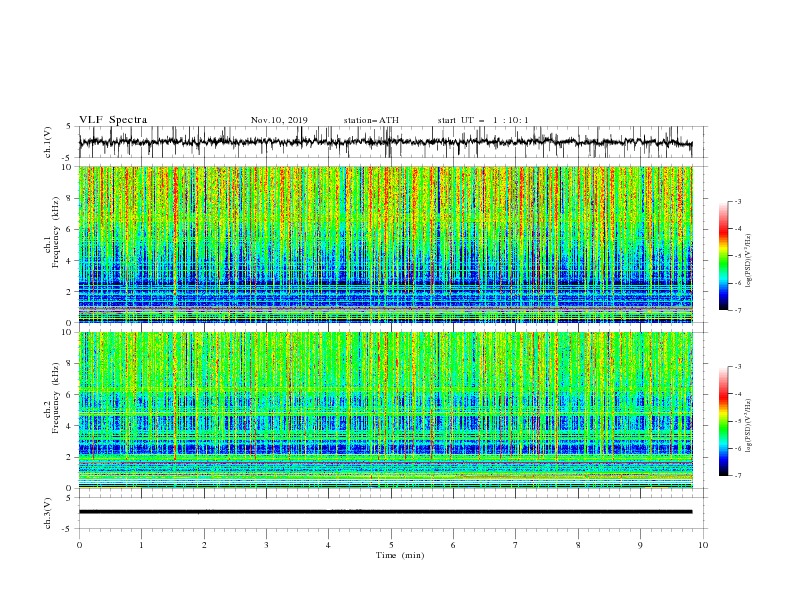
Task: Click the time axis tick label "7"
Action: (x=516, y=545)
